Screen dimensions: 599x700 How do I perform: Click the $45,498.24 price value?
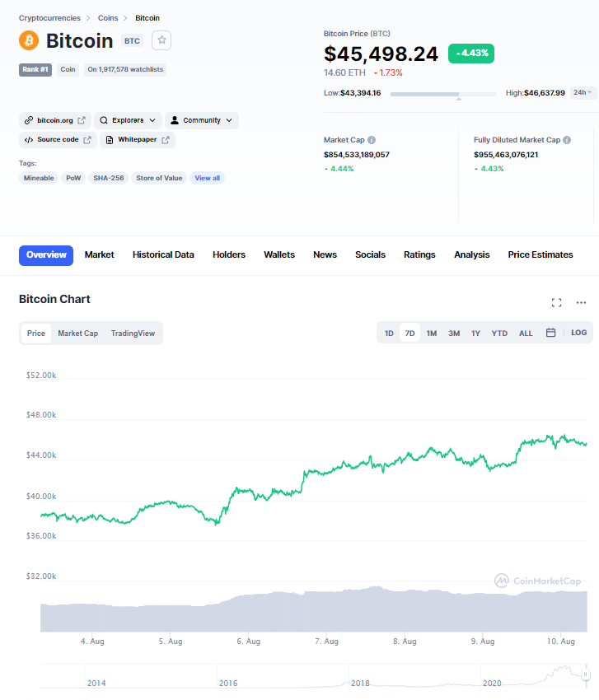[381, 54]
